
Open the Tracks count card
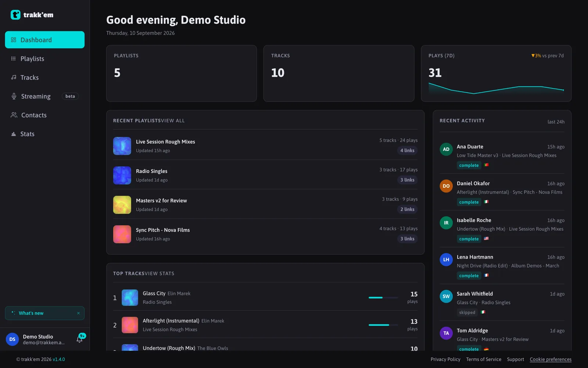[339, 74]
